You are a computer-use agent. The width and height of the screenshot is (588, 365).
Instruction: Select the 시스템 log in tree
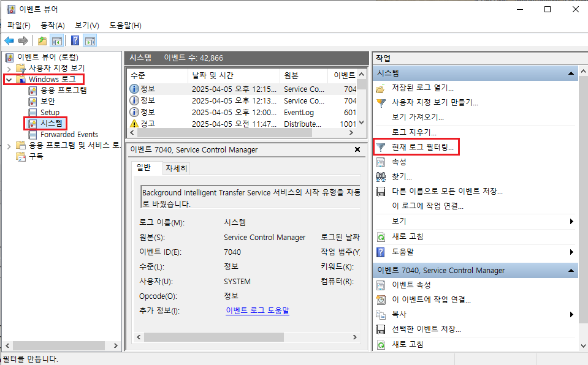pos(52,123)
